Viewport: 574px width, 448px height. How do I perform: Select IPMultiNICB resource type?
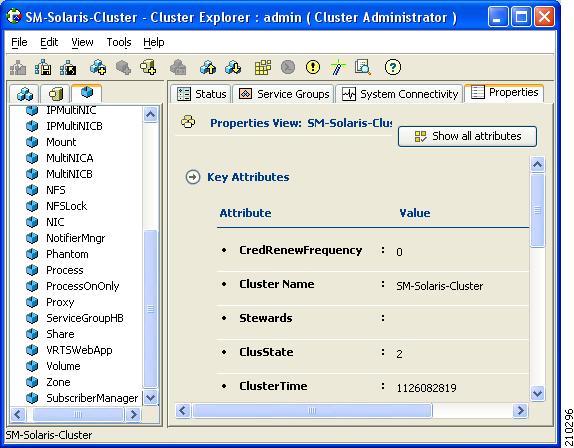pyautogui.click(x=74, y=126)
